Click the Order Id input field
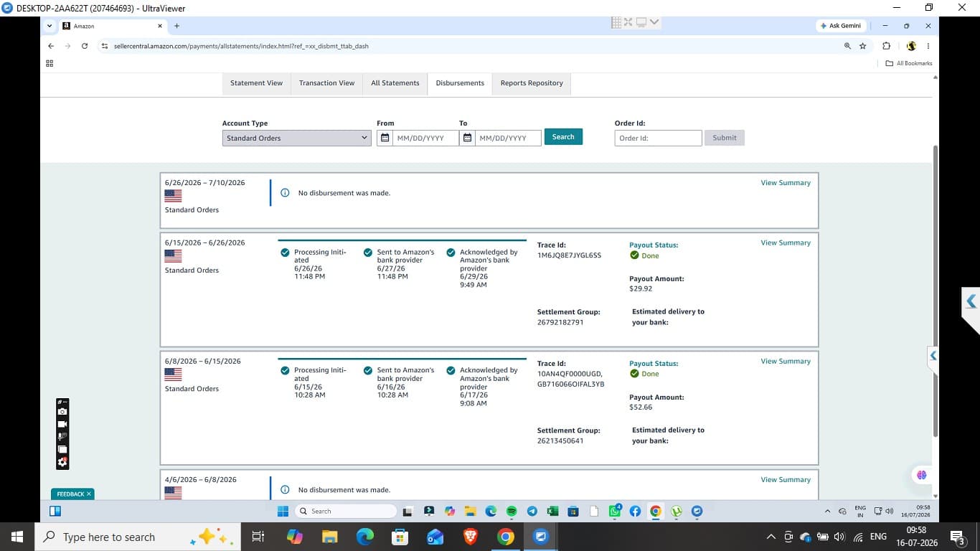This screenshot has height=551, width=980. (658, 138)
